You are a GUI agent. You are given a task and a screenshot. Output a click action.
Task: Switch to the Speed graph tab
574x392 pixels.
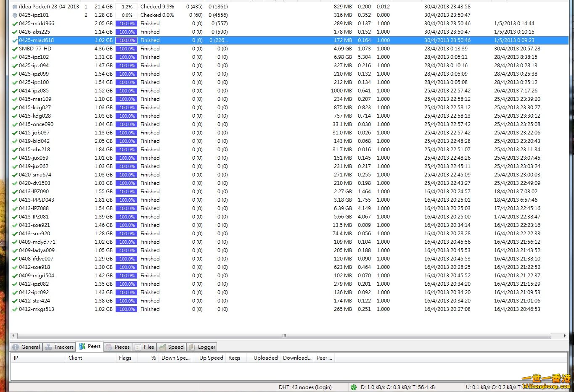pyautogui.click(x=171, y=347)
